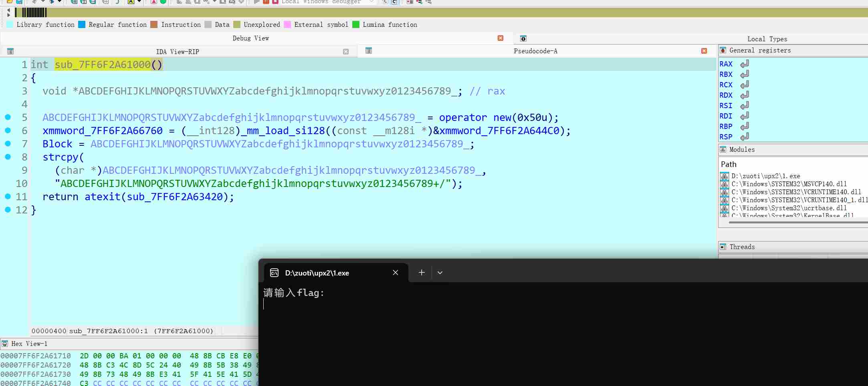This screenshot has height=386, width=868.
Task: Click the Regular function blue color swatch
Action: [82, 25]
